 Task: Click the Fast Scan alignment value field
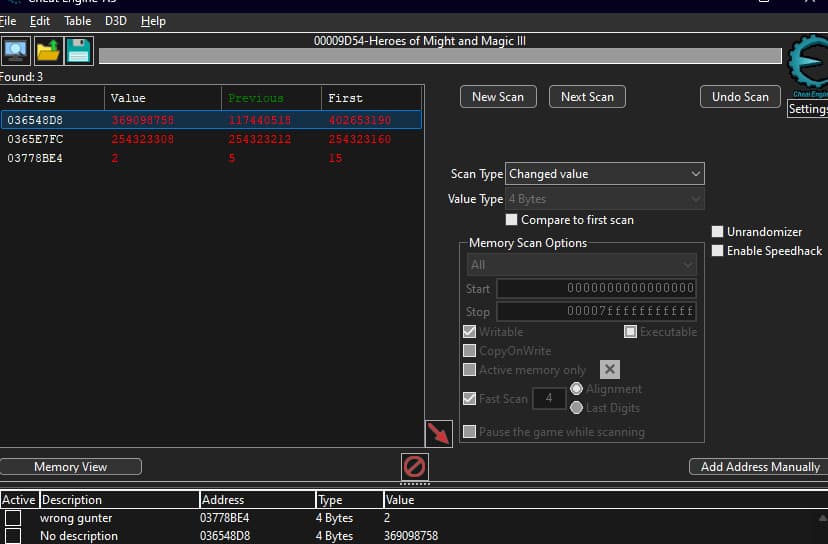click(549, 398)
